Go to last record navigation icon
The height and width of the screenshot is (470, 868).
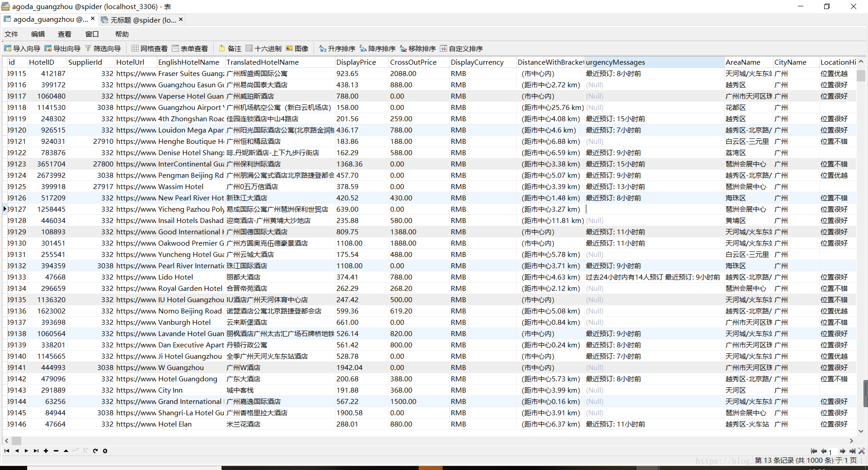[36, 451]
